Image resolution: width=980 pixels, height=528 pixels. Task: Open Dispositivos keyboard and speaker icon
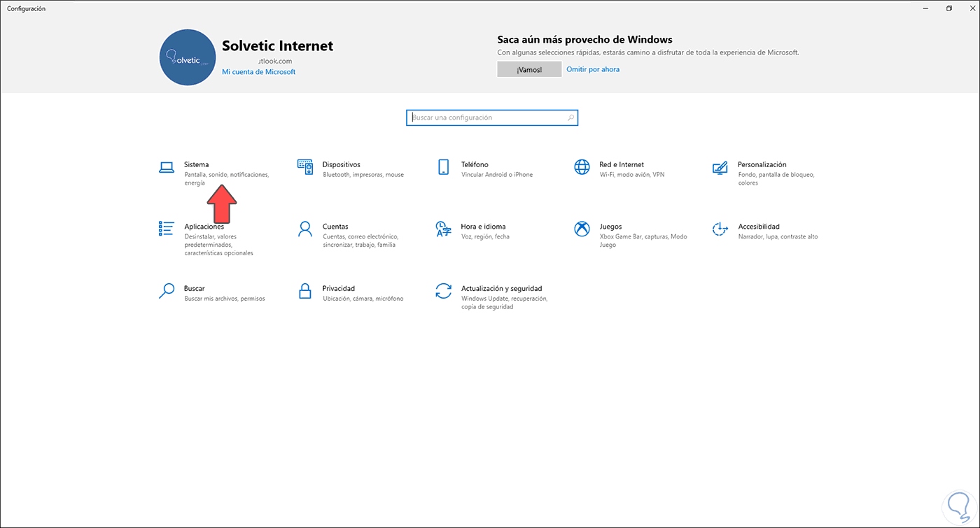tap(304, 167)
